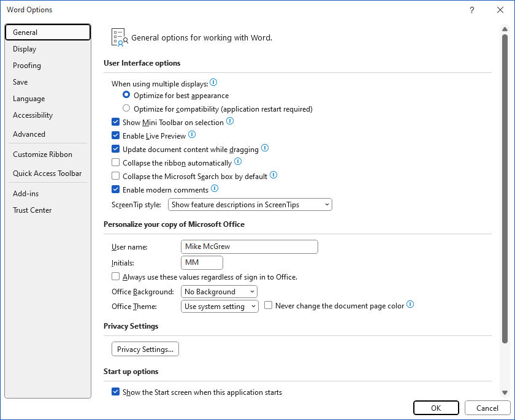Uncheck Show Mini Toolbar on selection
This screenshot has width=515, height=420.
(x=116, y=122)
